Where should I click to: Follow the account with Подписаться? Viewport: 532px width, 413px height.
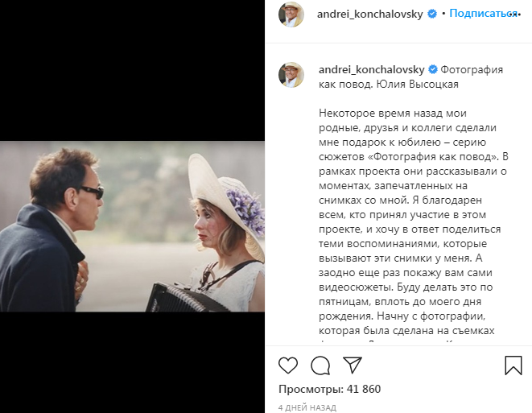point(483,14)
